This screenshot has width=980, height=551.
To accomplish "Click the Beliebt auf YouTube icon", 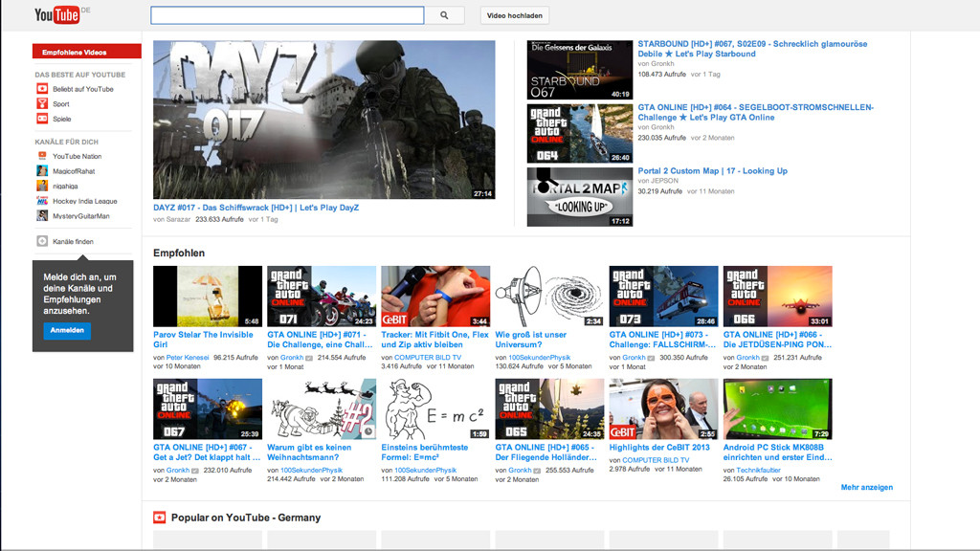I will 42,89.
